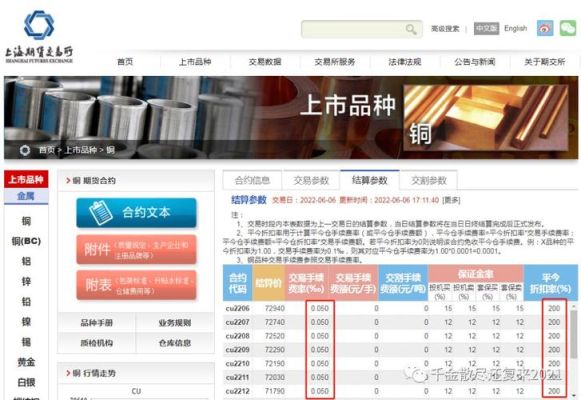
Task: Click contract code cu2211
Action: tap(238, 377)
